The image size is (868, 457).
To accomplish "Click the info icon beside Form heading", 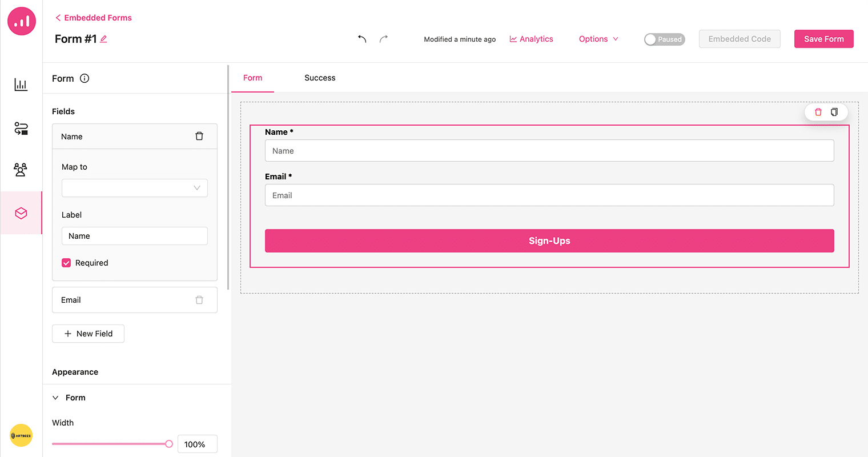I will (85, 78).
